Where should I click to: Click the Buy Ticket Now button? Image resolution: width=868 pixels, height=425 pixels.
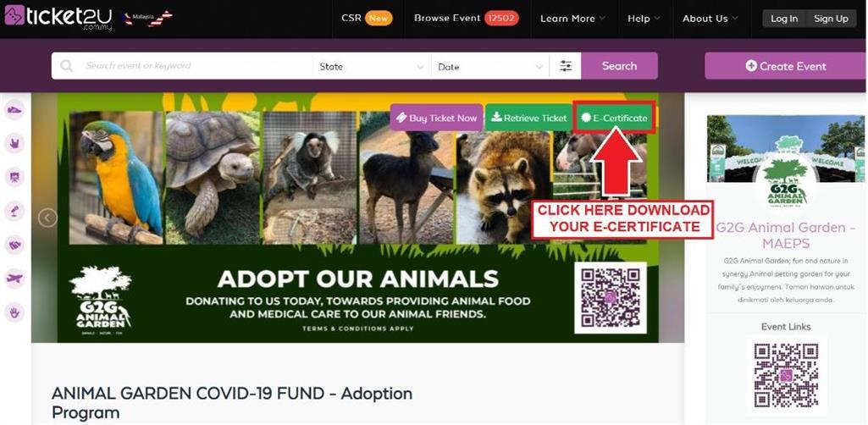(x=436, y=118)
